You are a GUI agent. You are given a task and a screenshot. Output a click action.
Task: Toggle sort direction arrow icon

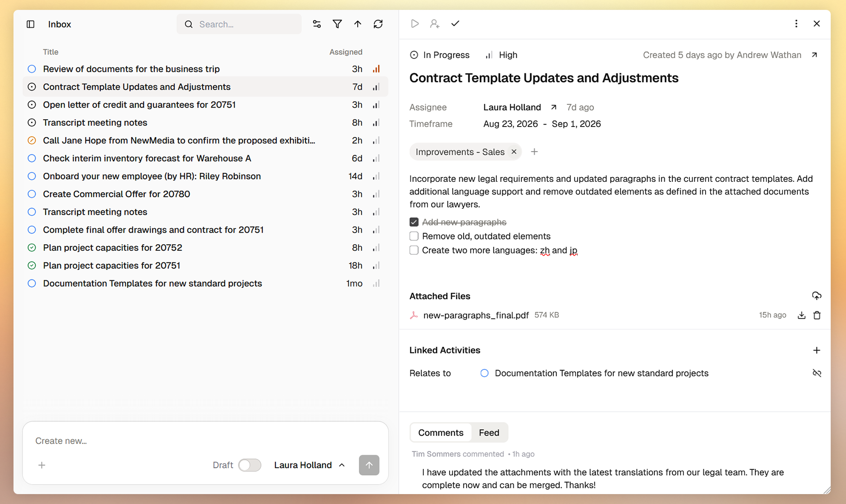tap(358, 24)
